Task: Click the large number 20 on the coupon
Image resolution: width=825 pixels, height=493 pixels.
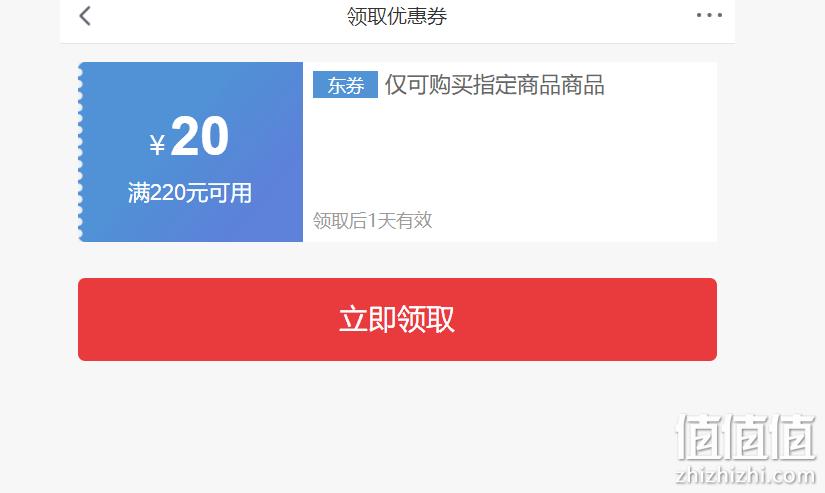Action: (x=200, y=136)
